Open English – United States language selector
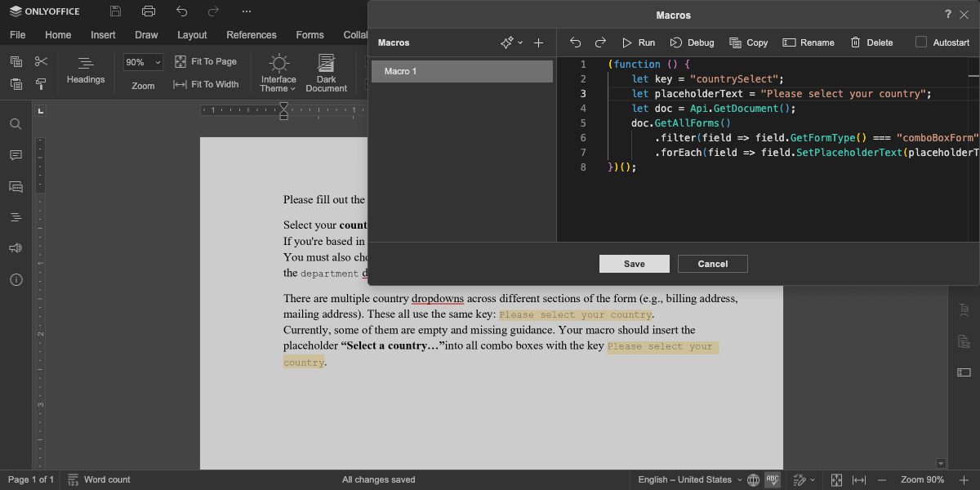980x490 pixels. pos(690,479)
